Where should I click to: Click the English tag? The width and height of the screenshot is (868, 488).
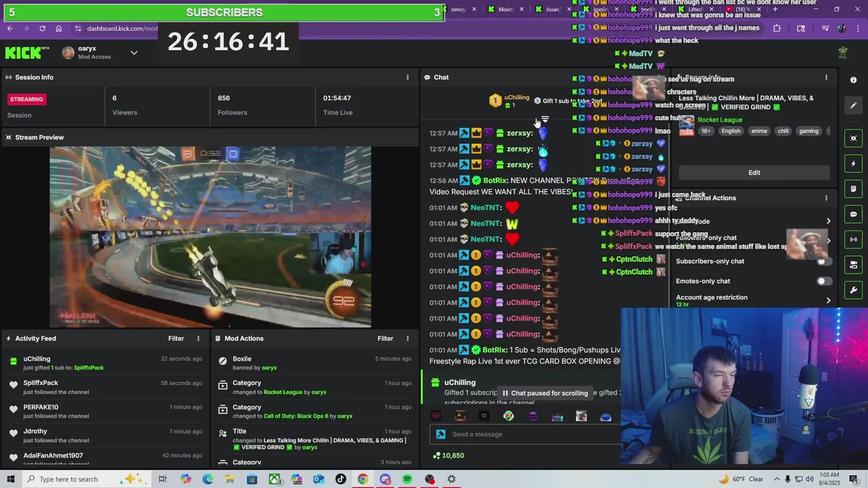(730, 131)
